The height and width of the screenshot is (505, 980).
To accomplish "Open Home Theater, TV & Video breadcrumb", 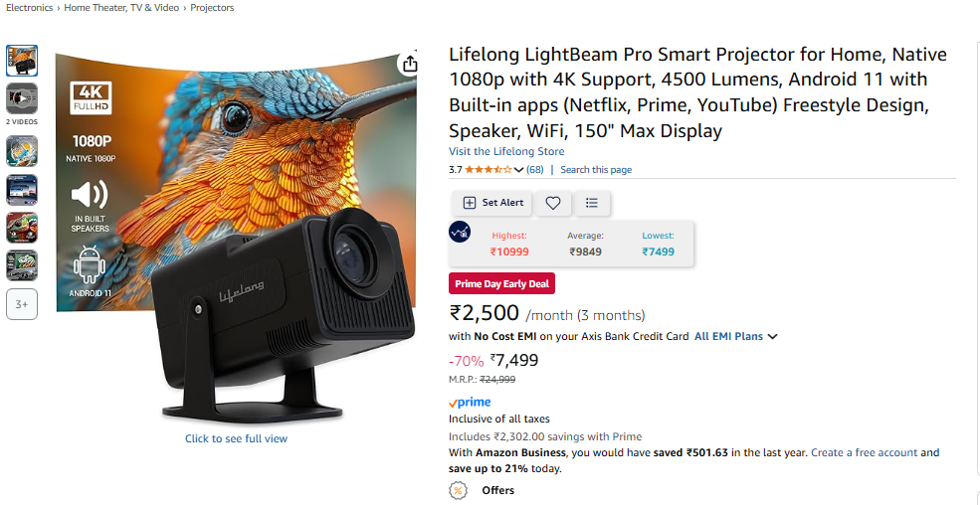I will coord(122,8).
